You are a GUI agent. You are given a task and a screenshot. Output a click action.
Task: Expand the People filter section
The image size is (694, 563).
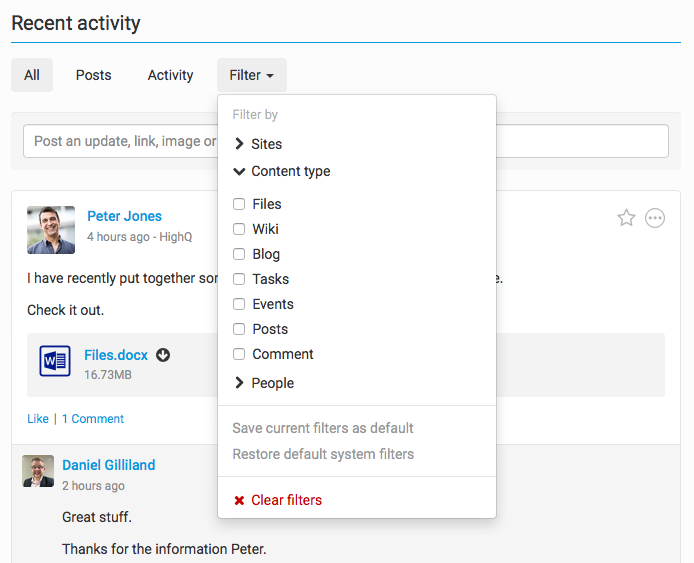click(x=240, y=383)
